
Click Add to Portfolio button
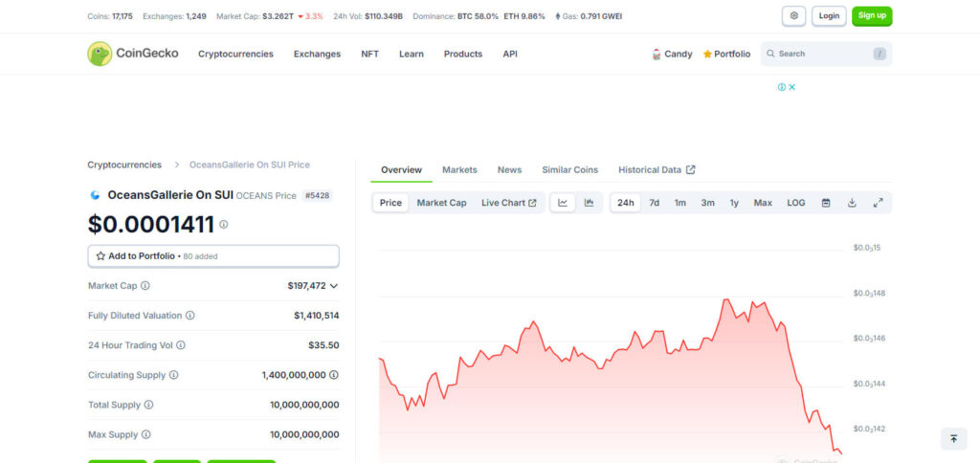213,256
